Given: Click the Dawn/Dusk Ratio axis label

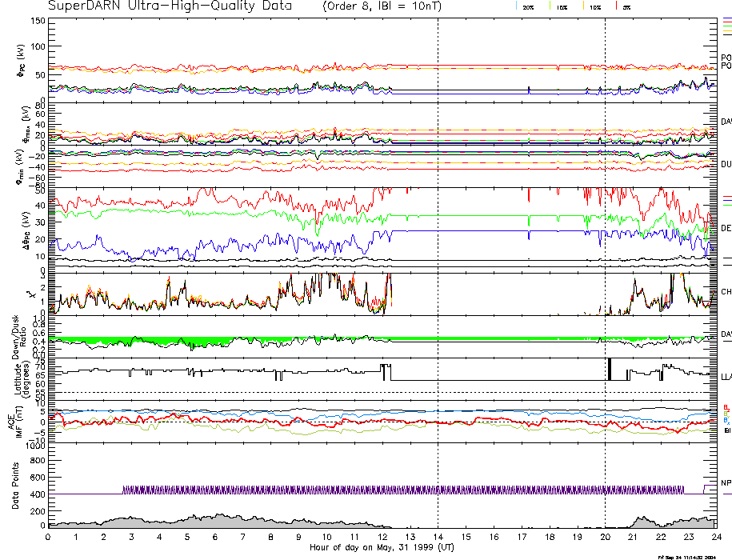Looking at the screenshot, I should click(20, 338).
